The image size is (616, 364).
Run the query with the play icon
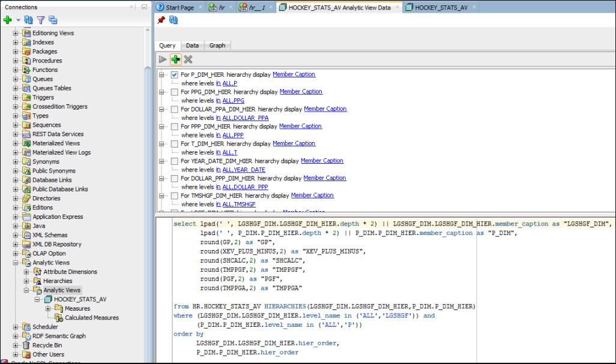click(x=163, y=59)
